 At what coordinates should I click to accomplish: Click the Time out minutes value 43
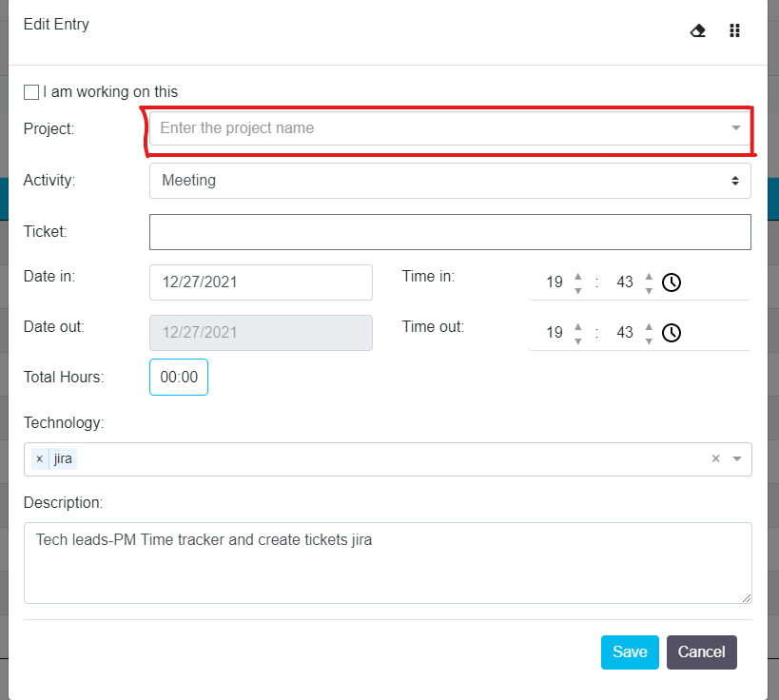pos(625,332)
